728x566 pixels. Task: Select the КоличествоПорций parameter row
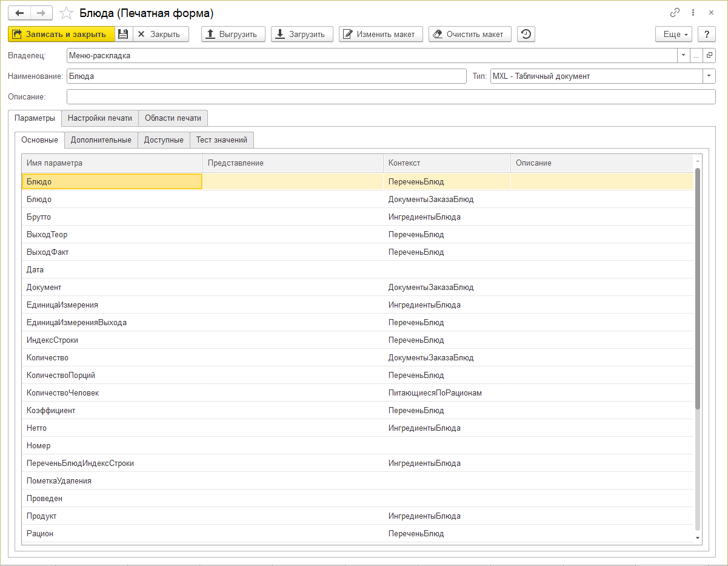tap(61, 376)
